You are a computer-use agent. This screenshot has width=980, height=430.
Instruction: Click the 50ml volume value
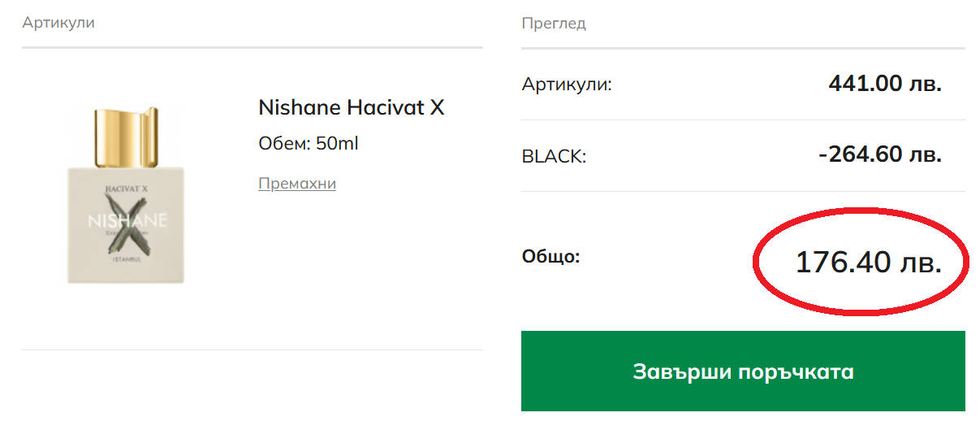[337, 144]
